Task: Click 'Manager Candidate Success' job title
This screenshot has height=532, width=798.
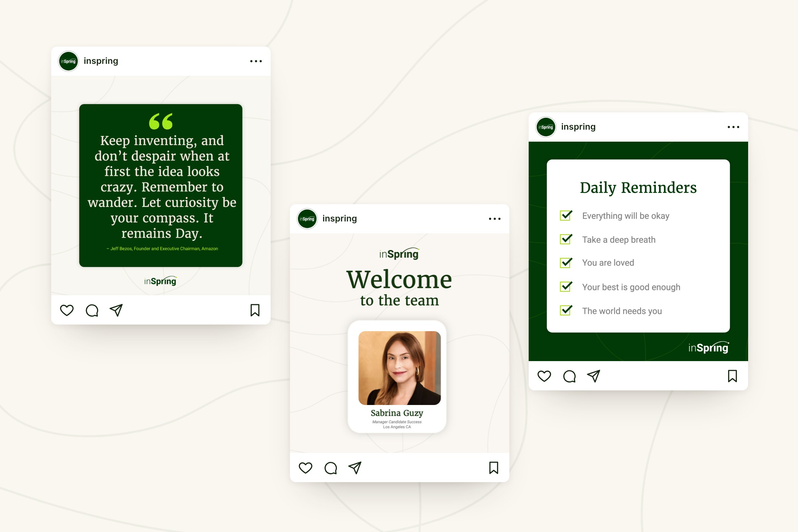Action: point(397,422)
